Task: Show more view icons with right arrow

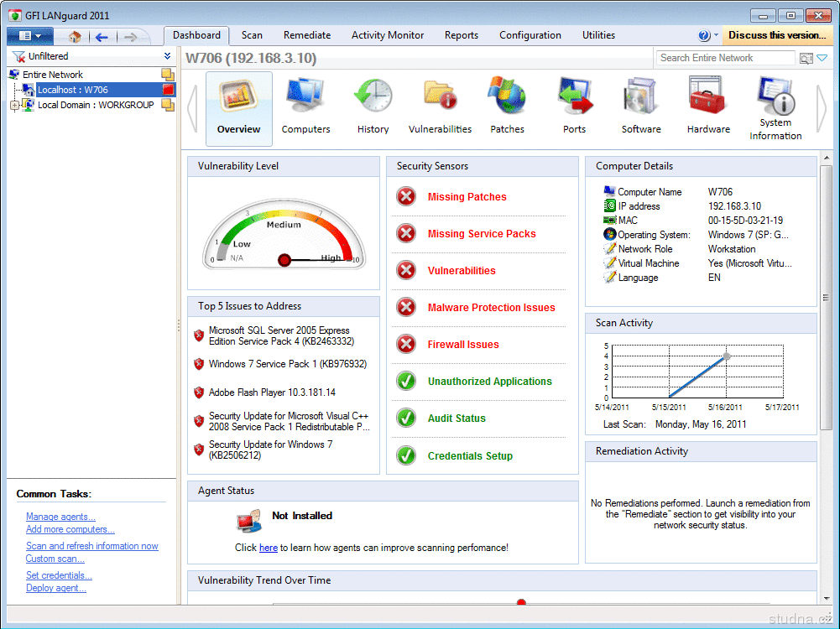Action: (x=822, y=109)
